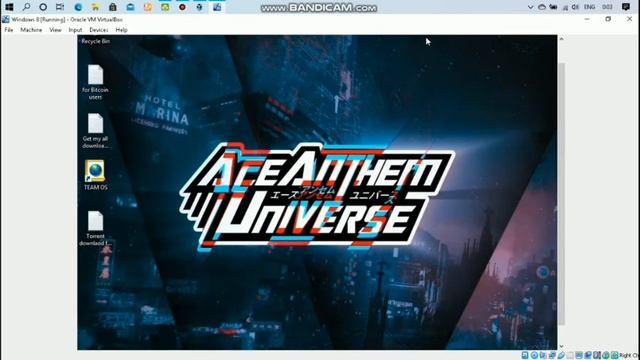Open the Machine menu
Viewport: 640px width, 360px height.
pos(31,30)
